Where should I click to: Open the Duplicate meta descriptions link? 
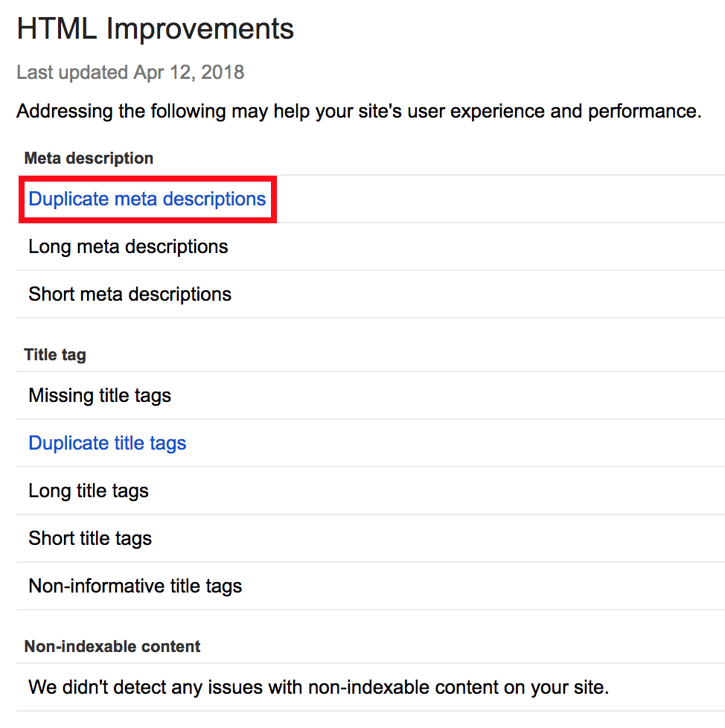click(147, 199)
